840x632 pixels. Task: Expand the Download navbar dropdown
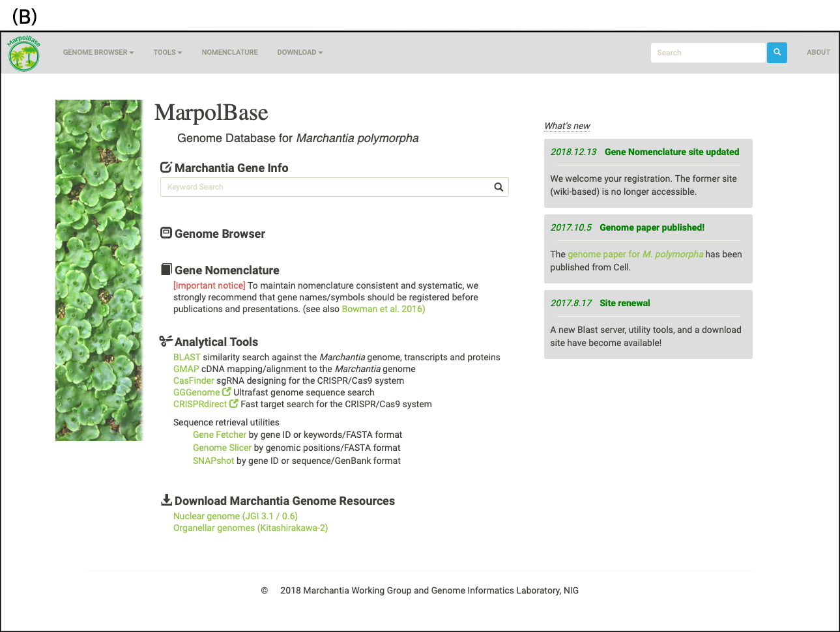pos(300,53)
